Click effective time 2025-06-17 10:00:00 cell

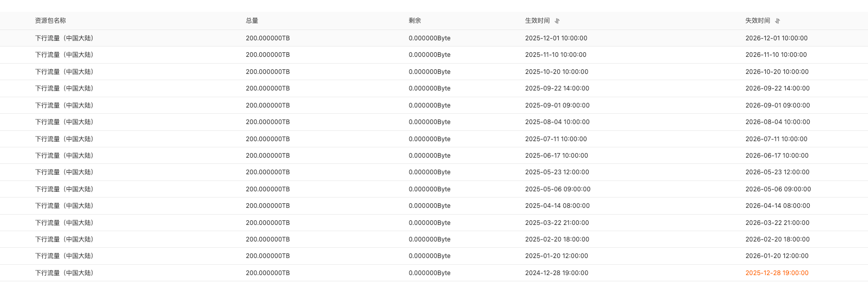coord(557,156)
